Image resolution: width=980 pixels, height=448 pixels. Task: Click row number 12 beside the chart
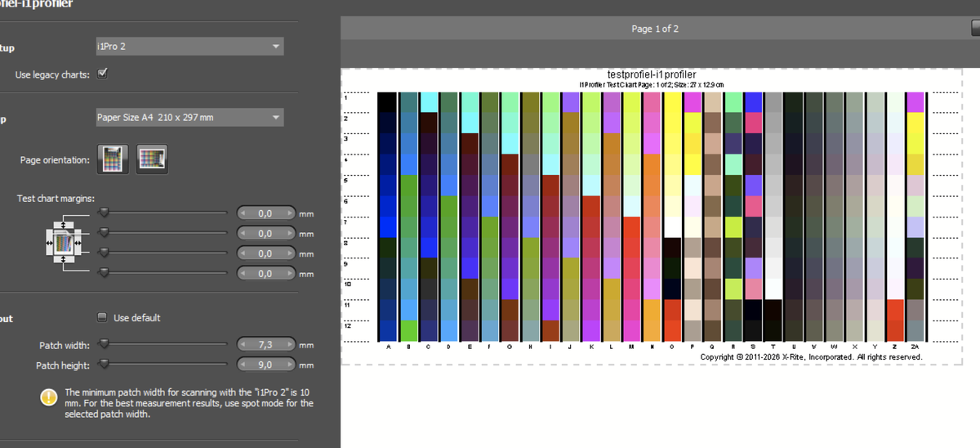point(347,325)
